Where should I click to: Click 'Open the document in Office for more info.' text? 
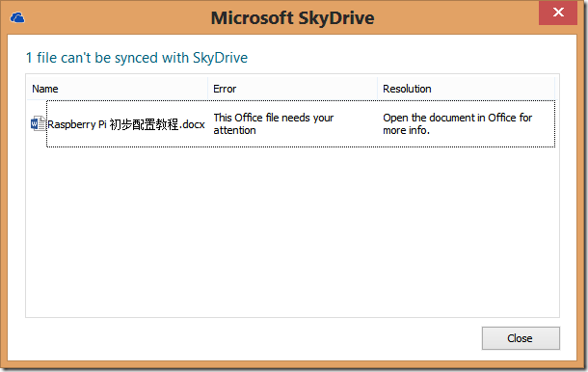(458, 123)
